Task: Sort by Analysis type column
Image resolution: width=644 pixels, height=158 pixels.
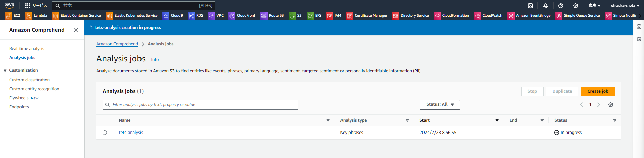Action: (x=407, y=120)
